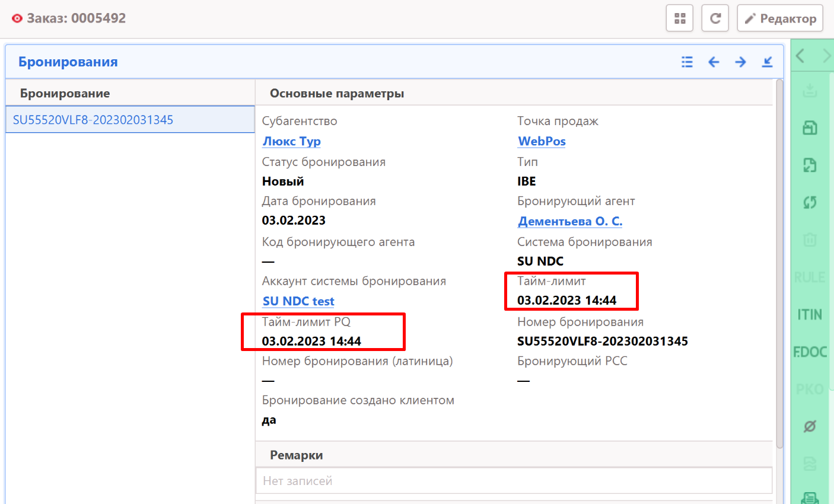
Task: Click the sync arrows icon in sidebar
Action: click(810, 202)
